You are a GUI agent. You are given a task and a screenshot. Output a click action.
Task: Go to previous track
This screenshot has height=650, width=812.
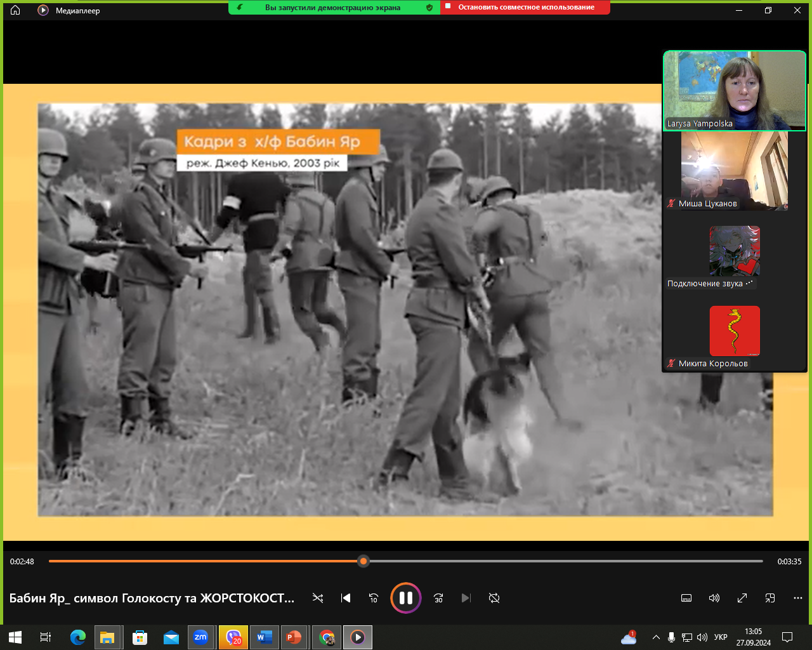(x=346, y=598)
